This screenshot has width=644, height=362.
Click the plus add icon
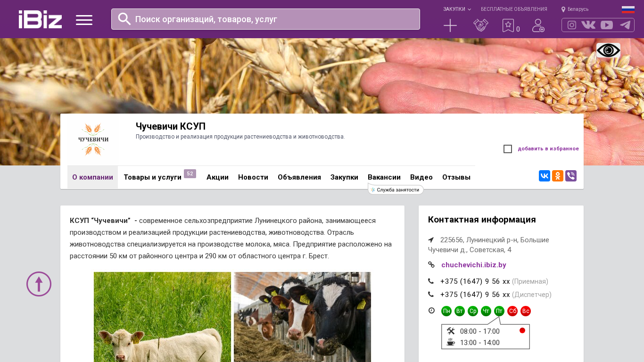pyautogui.click(x=450, y=25)
